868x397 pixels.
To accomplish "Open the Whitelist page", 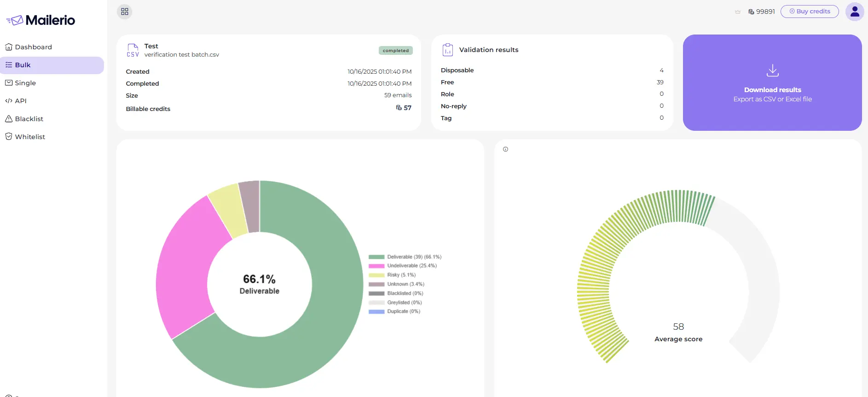I will coord(30,137).
